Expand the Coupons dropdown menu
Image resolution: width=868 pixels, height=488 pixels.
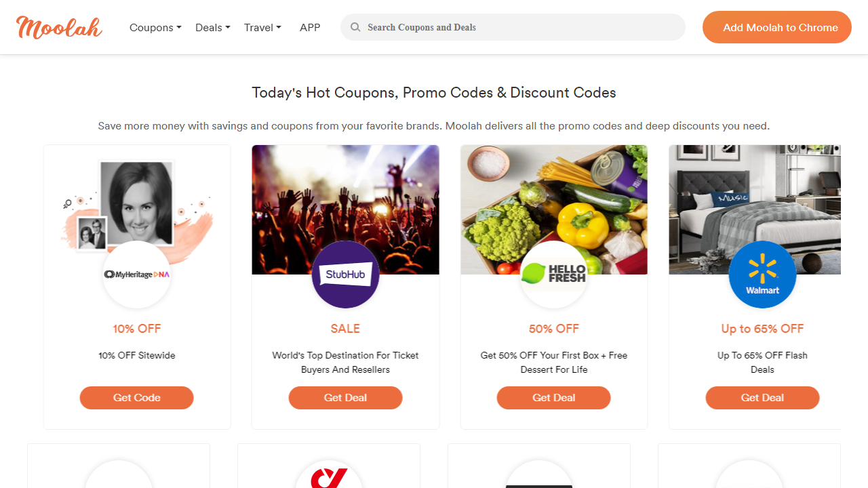(155, 28)
